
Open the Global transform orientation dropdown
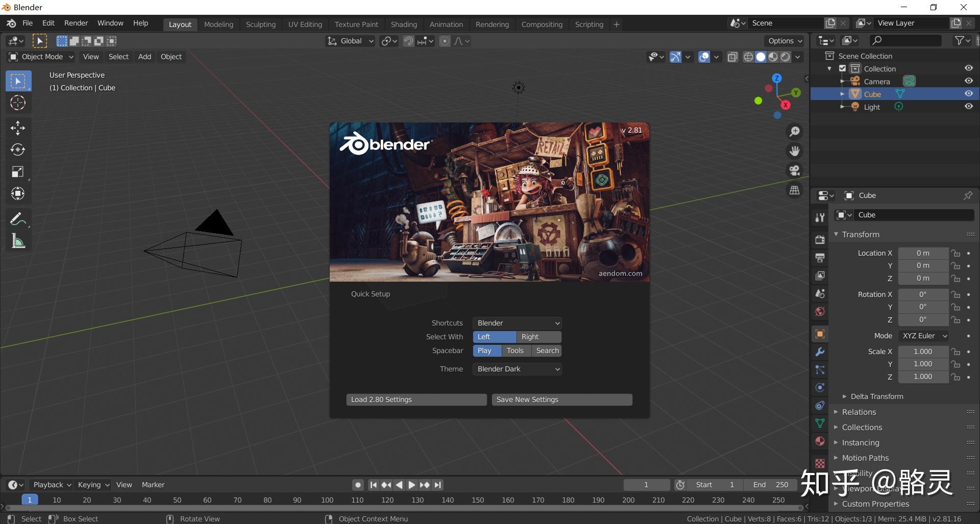tap(351, 41)
